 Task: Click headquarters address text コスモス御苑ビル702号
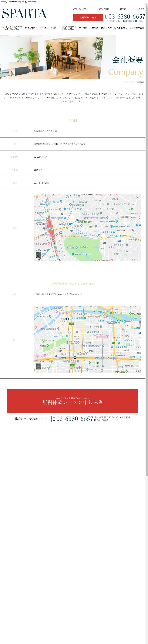pos(74,144)
